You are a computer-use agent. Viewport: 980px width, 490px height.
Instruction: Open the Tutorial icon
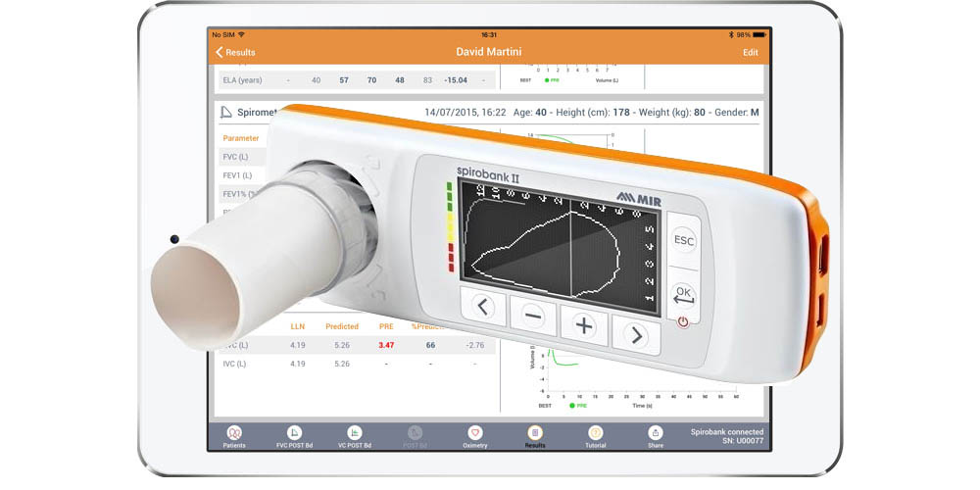[x=595, y=434]
